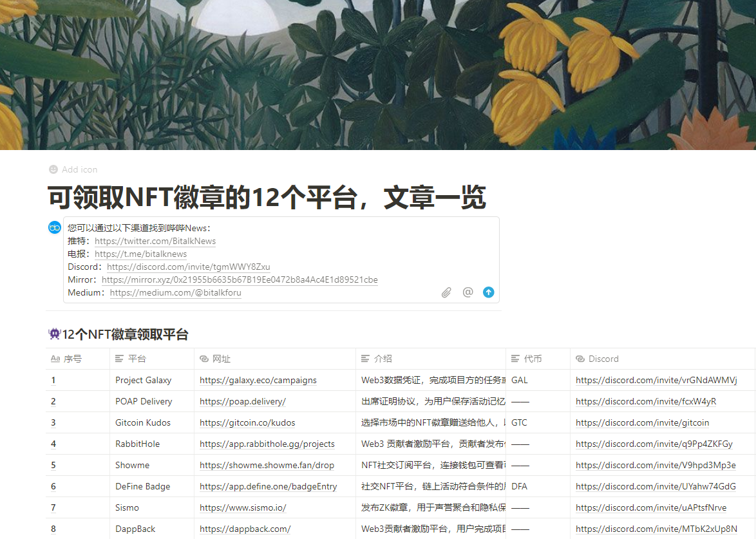Open the Twitter link twitter.com/BitalkNews

[x=155, y=241]
